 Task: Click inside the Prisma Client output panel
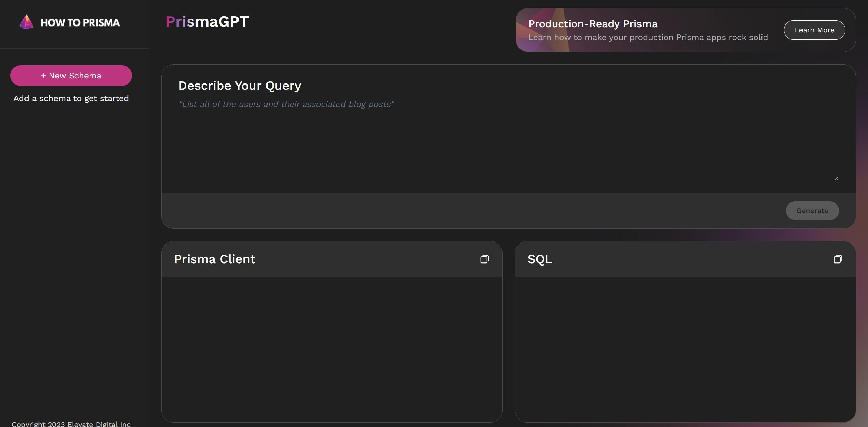[x=332, y=348]
